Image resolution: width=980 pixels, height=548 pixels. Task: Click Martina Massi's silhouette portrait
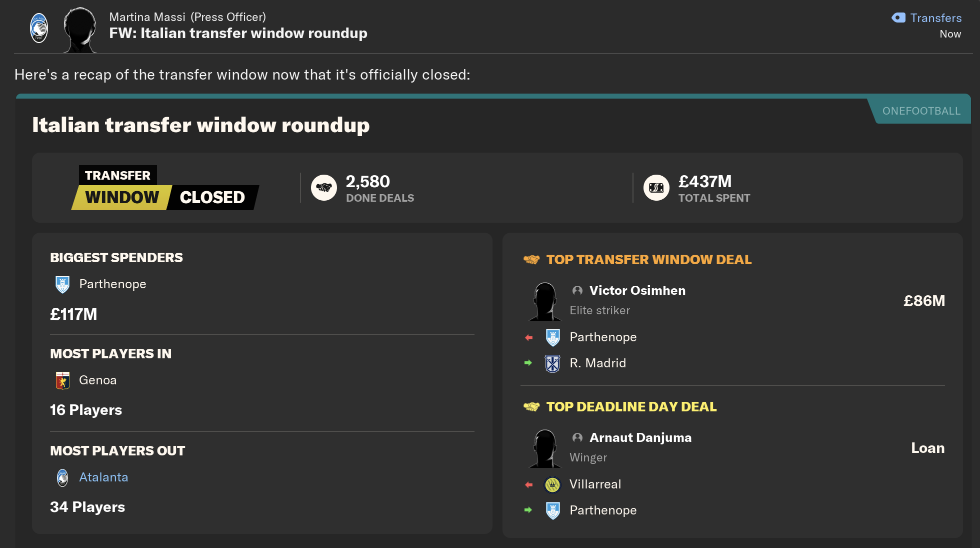(x=80, y=30)
